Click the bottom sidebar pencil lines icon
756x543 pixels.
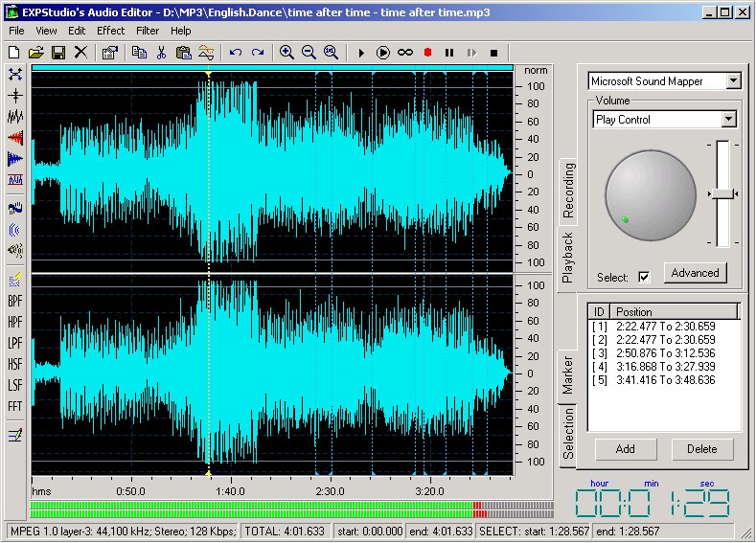(x=15, y=435)
